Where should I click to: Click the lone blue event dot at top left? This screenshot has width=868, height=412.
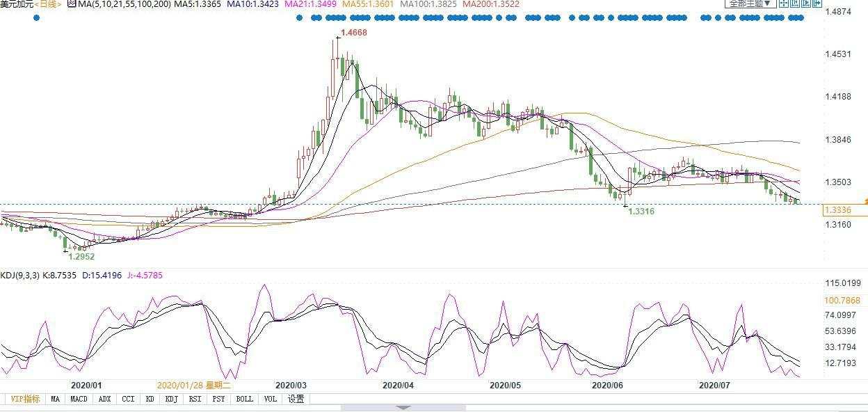[x=36, y=17]
